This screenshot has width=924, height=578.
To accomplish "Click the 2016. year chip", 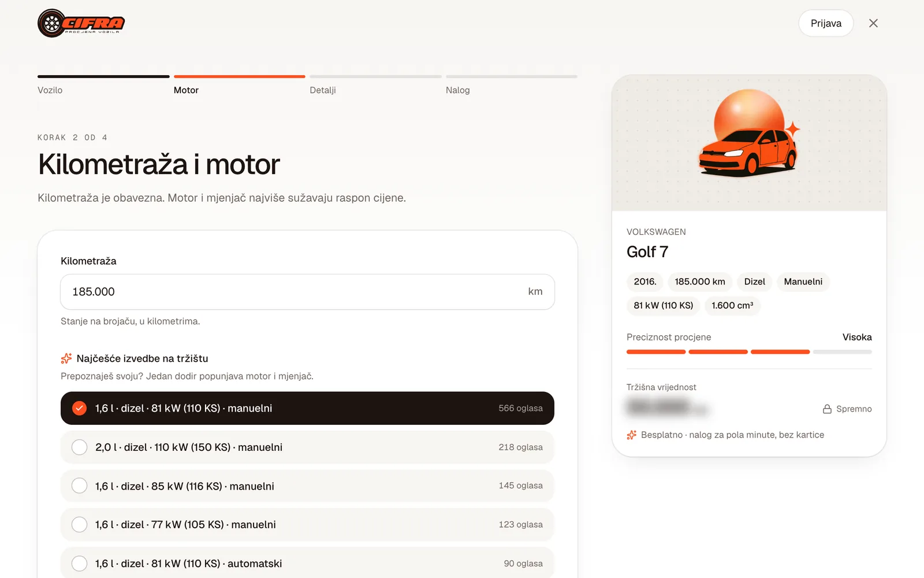I will click(645, 281).
